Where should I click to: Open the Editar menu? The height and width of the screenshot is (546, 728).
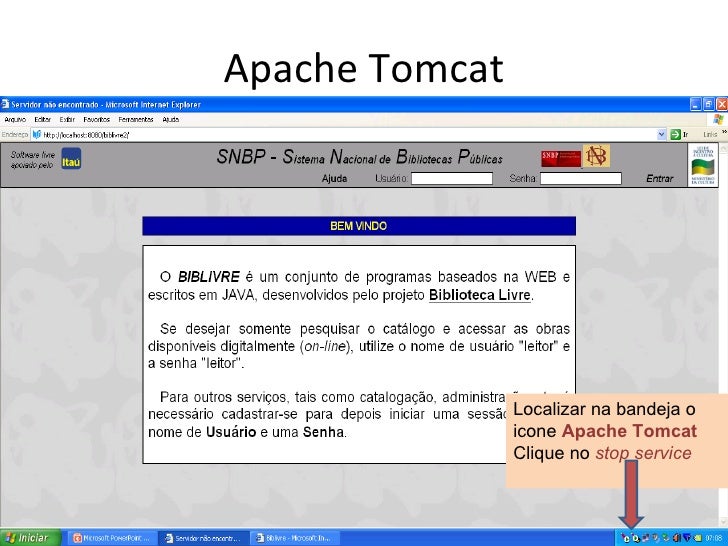pos(43,120)
